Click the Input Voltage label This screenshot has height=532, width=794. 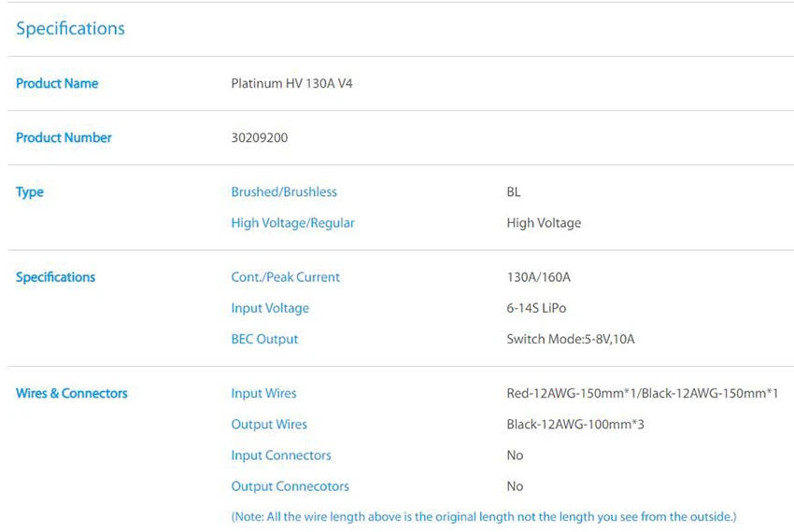point(270,308)
